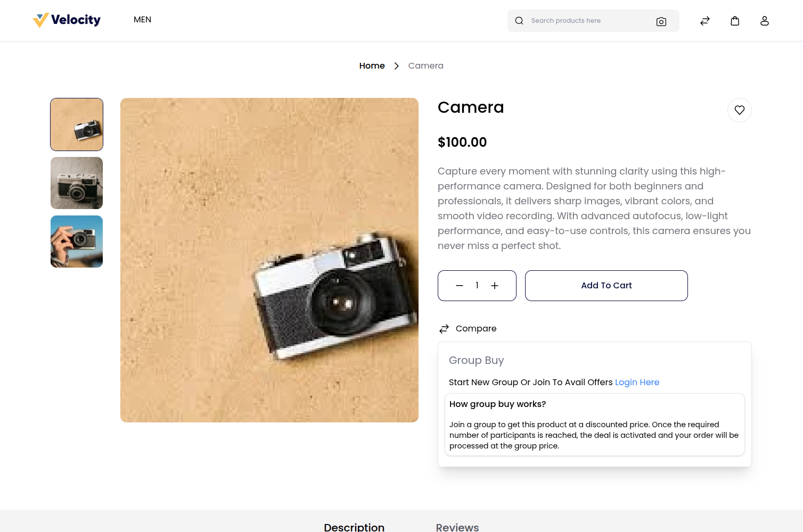The width and height of the screenshot is (803, 532).
Task: Decrease quantity with the minus control
Action: tap(459, 285)
